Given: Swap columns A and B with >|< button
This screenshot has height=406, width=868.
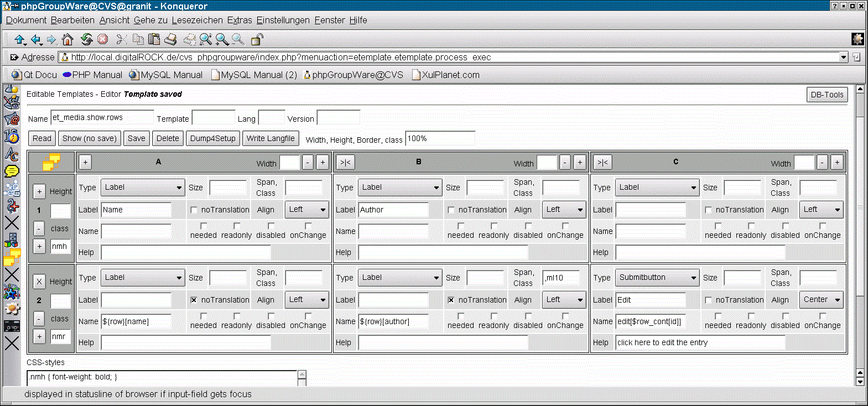Looking at the screenshot, I should [345, 162].
